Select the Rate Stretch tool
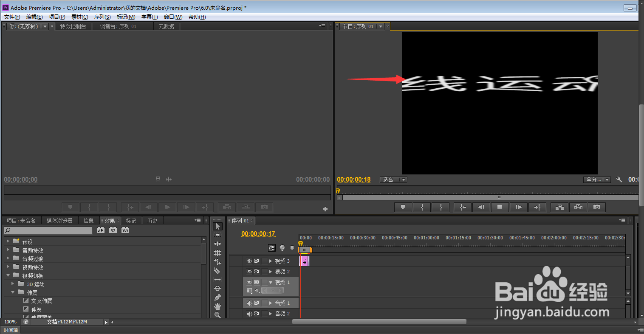This screenshot has height=334, width=644. [217, 261]
